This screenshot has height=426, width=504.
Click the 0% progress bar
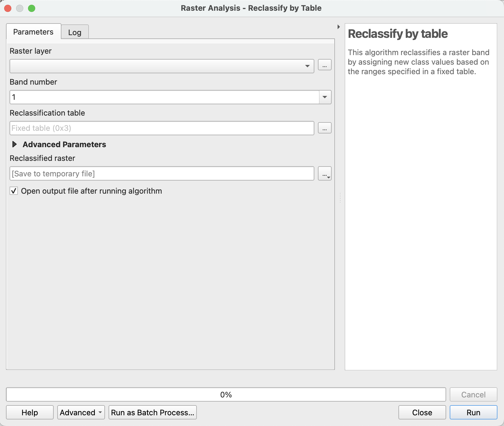pyautogui.click(x=226, y=394)
